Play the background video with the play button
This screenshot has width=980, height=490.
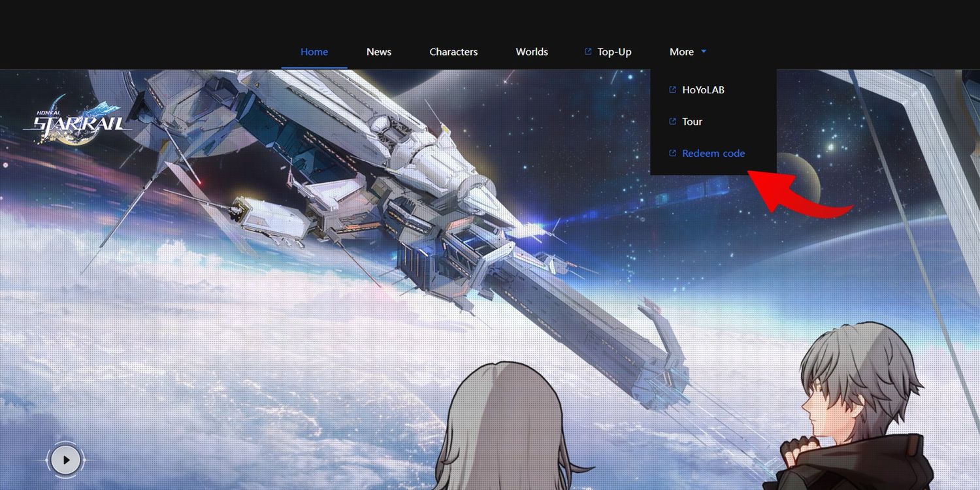(66, 460)
